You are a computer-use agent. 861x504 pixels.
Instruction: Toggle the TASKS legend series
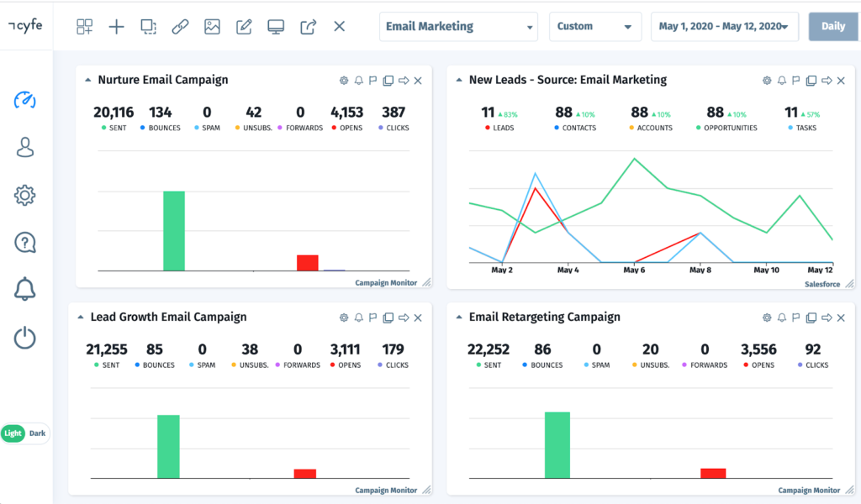802,128
